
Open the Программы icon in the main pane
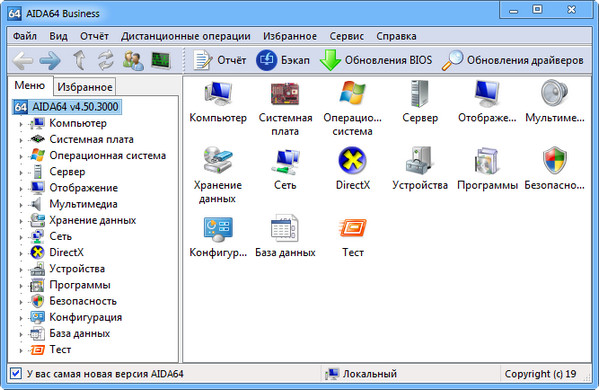point(487,160)
